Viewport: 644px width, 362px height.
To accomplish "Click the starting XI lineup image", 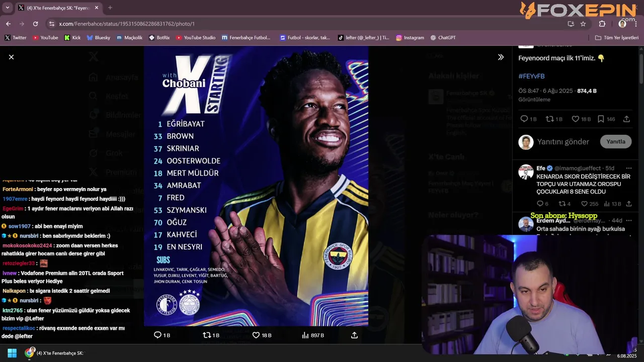I will [256, 186].
